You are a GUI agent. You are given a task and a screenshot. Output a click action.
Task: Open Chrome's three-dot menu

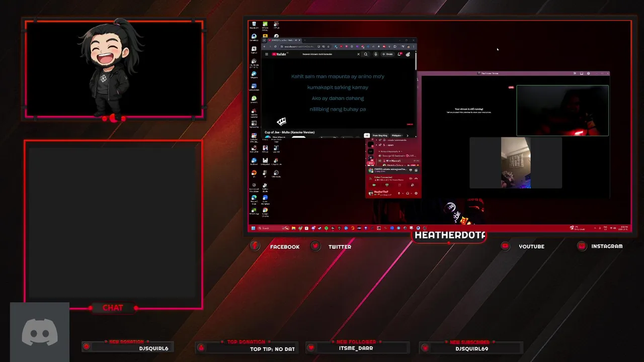[x=414, y=46]
